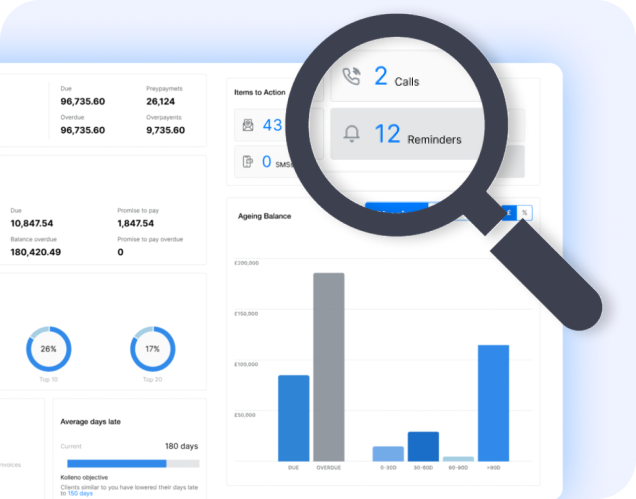Open the 2 Calls item

tap(398, 78)
